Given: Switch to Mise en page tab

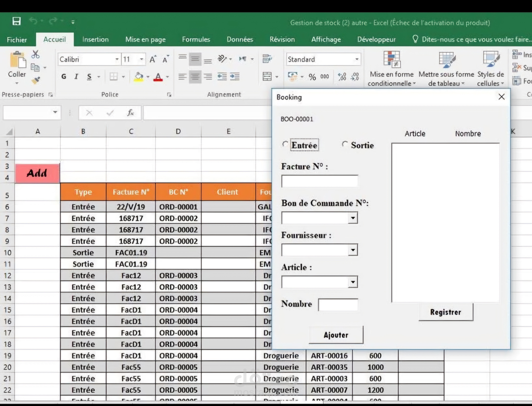Looking at the screenshot, I should point(145,39).
